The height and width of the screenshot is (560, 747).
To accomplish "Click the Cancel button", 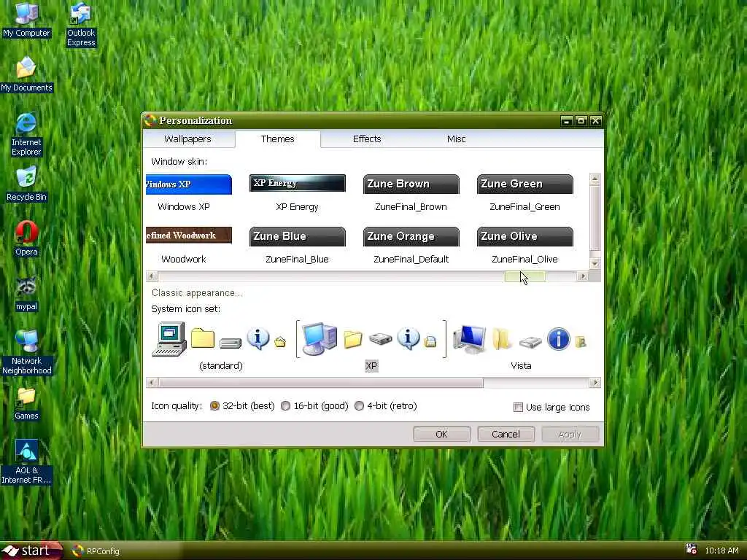I will 506,435.
